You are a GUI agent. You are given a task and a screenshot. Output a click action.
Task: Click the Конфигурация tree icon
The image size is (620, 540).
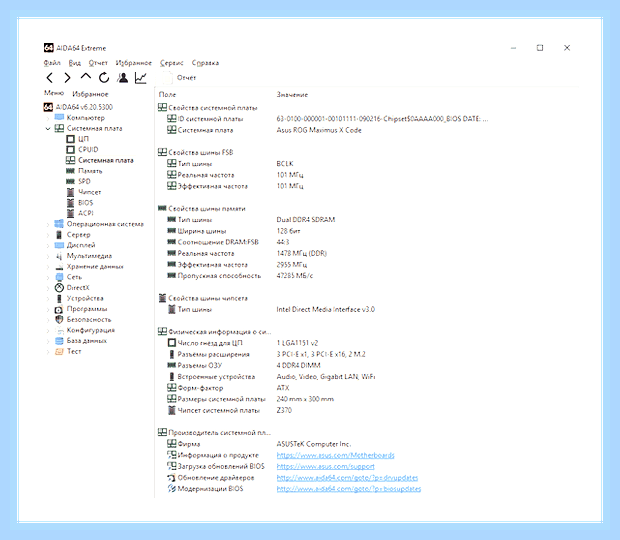click(x=59, y=330)
